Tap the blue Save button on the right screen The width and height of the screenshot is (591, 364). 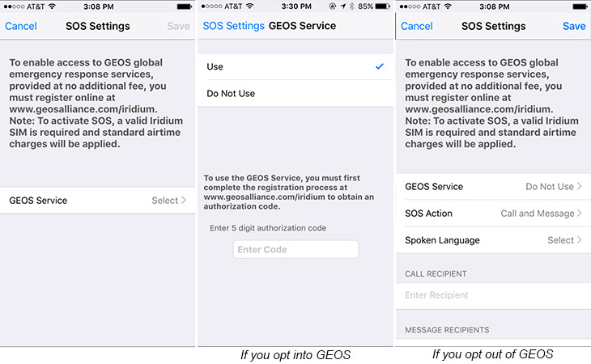574,26
